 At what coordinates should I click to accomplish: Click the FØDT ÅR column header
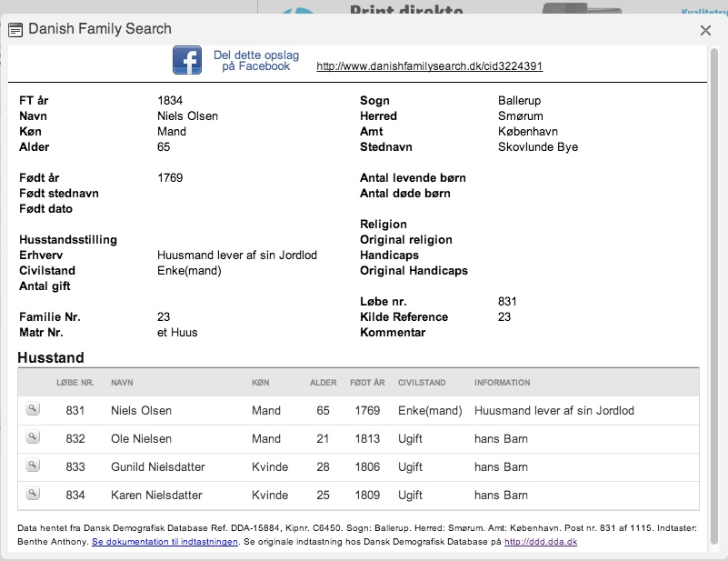(x=367, y=383)
